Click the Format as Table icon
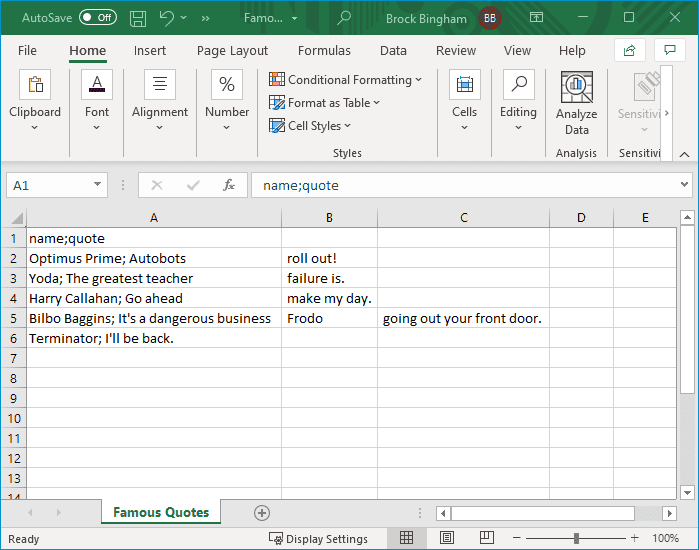This screenshot has height=550, width=699. pyautogui.click(x=277, y=103)
